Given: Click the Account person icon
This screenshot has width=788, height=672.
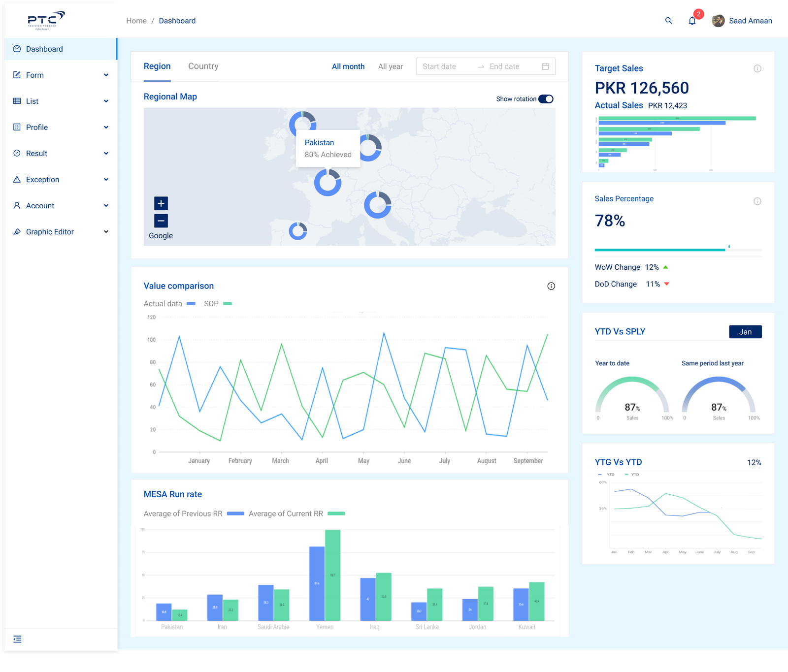Looking at the screenshot, I should tap(17, 205).
